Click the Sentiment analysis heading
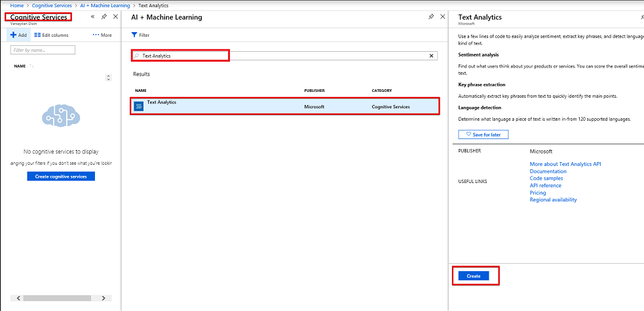The width and height of the screenshot is (644, 311). (478, 54)
